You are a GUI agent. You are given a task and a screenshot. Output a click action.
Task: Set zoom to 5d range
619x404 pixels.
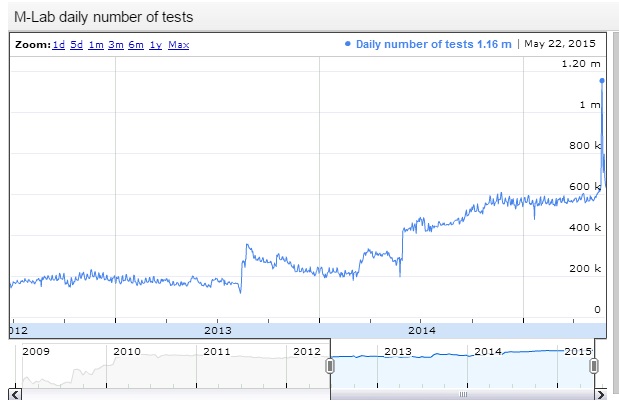[x=77, y=45]
